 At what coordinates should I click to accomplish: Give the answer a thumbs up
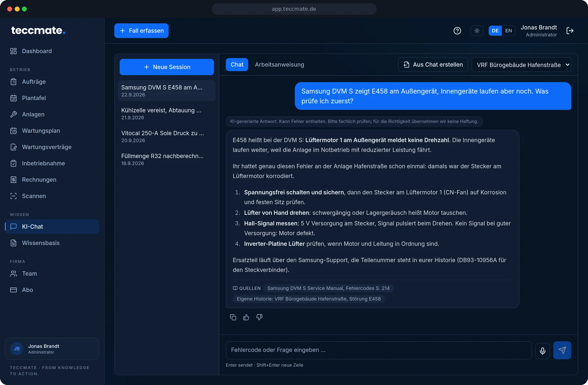click(246, 317)
